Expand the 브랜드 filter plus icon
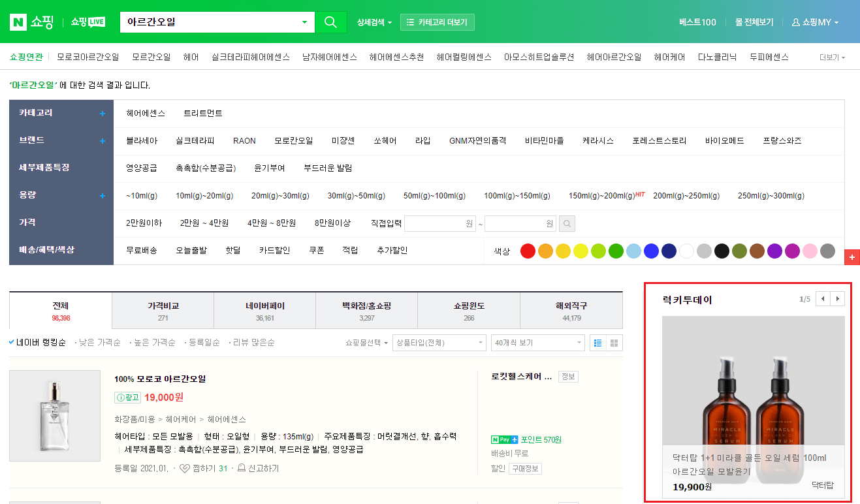Image resolution: width=860 pixels, height=504 pixels. click(x=103, y=141)
